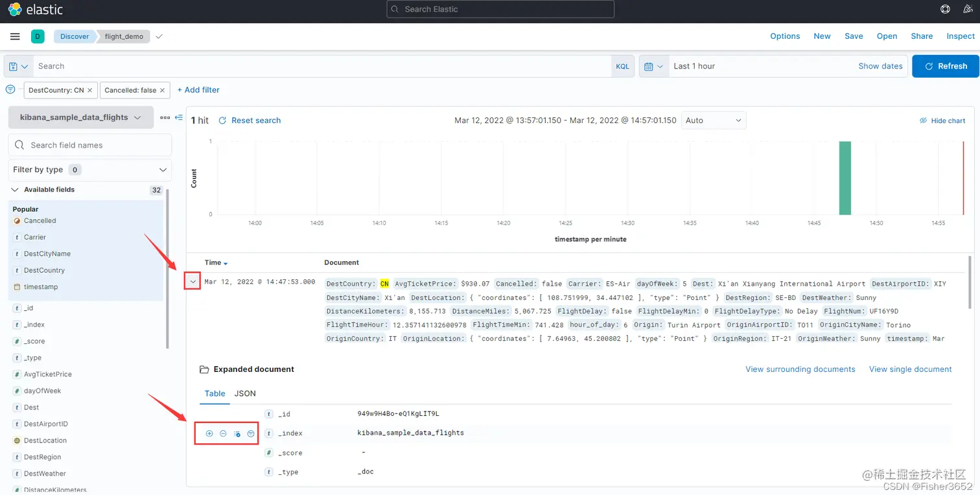Click the Carrier text field icon
The height and width of the screenshot is (495, 980).
click(x=17, y=237)
